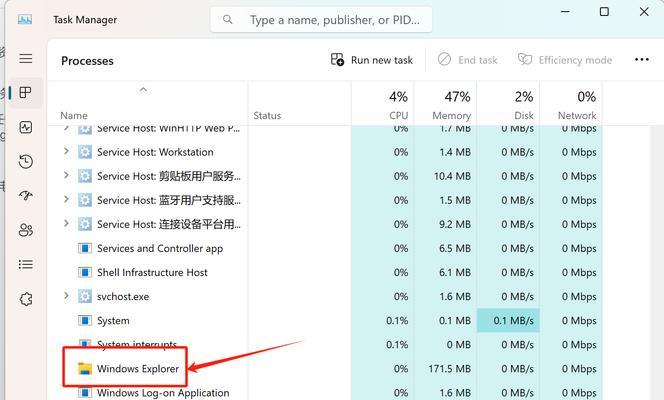Click the System process icon
Screen dimensions: 664x400
tap(85, 320)
